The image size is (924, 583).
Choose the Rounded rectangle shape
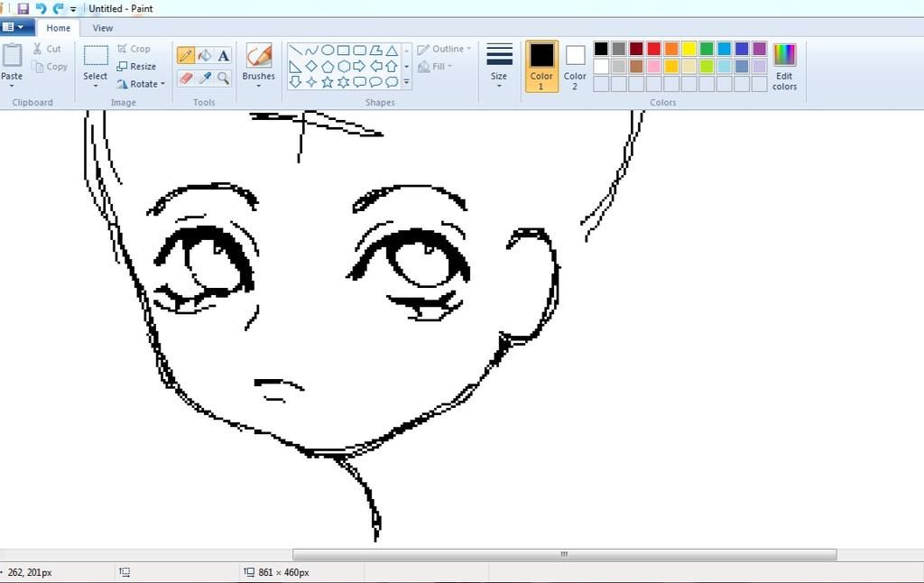(359, 51)
